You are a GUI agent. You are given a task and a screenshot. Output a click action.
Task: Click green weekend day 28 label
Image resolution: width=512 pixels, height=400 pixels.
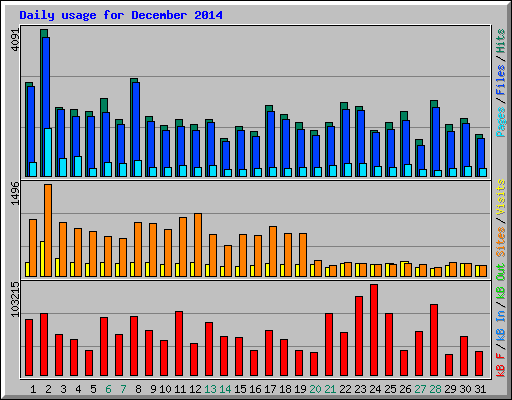(435, 389)
